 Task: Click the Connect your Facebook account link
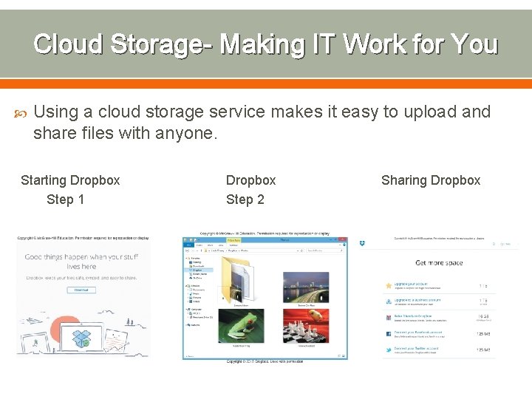[x=418, y=332]
